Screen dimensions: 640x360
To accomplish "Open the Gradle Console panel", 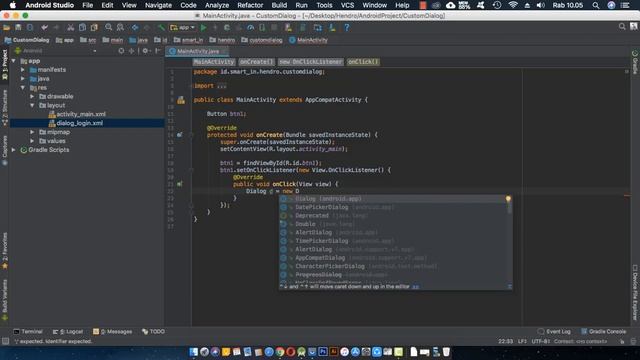I will point(603,331).
